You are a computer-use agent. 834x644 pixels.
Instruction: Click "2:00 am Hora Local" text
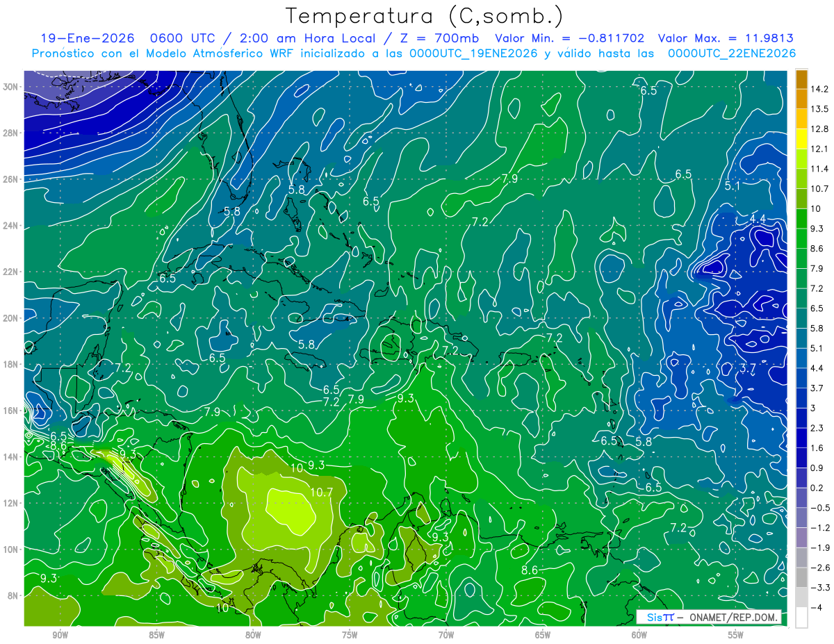pyautogui.click(x=308, y=38)
